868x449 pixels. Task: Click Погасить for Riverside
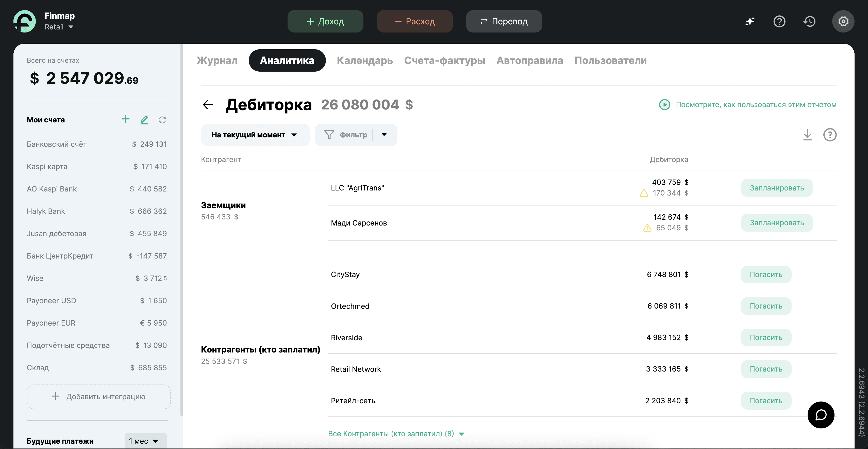[766, 338]
